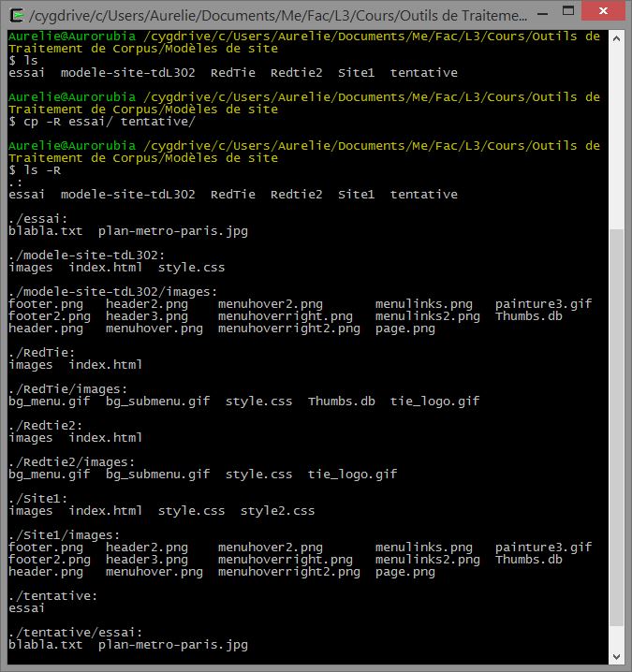Click the "./Site1:" directory heading
Image resolution: width=632 pixels, height=672 pixels.
point(38,499)
